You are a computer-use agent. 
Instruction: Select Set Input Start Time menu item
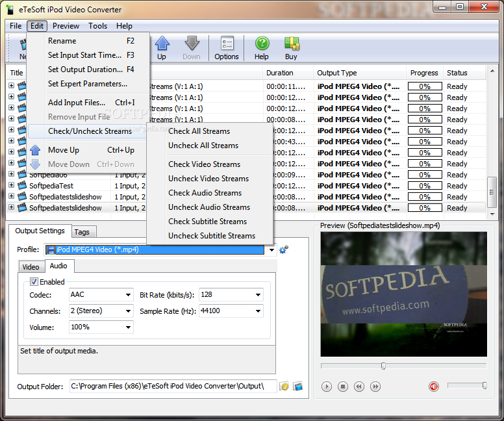click(x=88, y=55)
